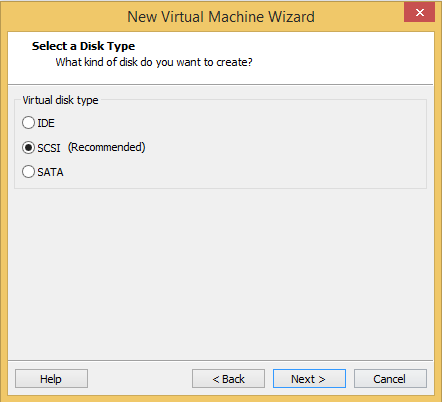Viewport: 444px width, 402px height.
Task: Pick the SATA virtual disk radio button
Action: (x=28, y=172)
